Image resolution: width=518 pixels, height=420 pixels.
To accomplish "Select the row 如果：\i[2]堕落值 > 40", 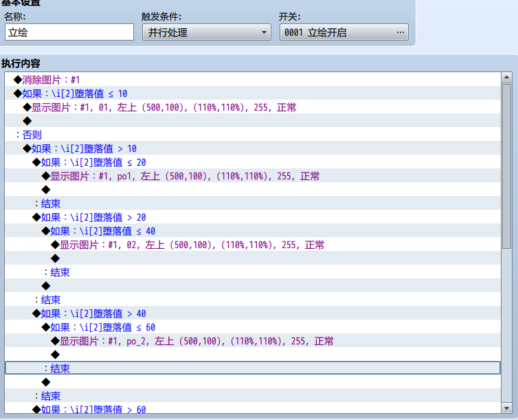I will 253,313.
